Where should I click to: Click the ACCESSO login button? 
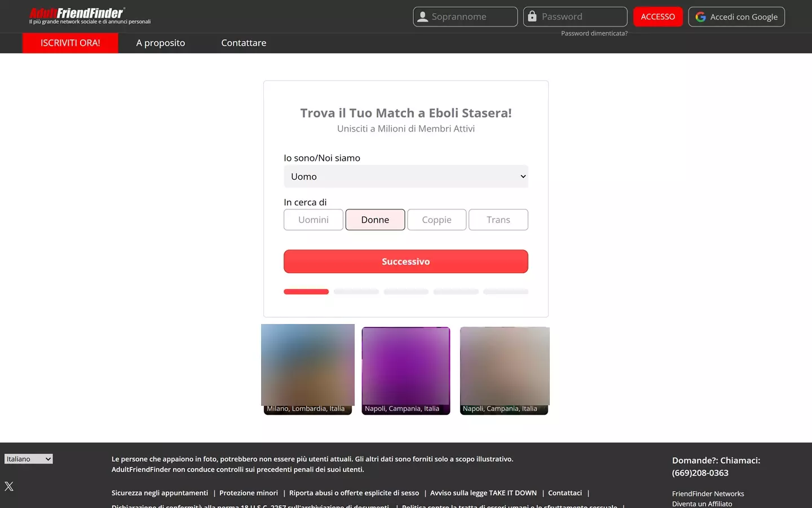click(x=658, y=17)
